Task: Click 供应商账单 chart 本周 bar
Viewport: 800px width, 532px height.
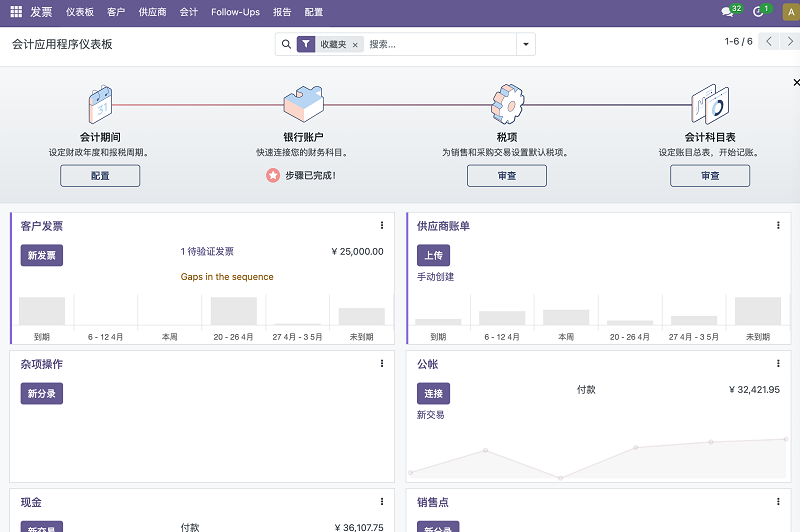Action: point(566,317)
